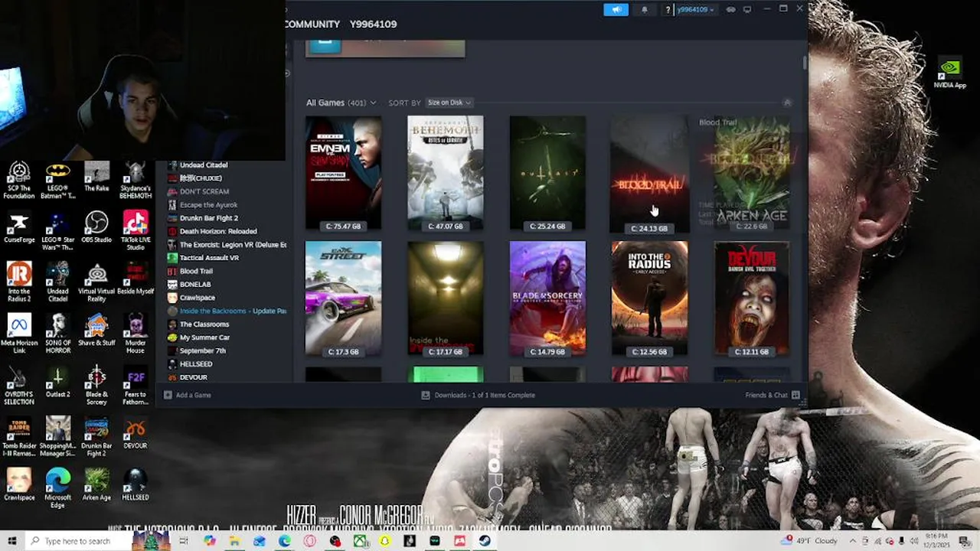This screenshot has width=980, height=551.
Task: Select the Hitman Eminem game cover
Action: (343, 173)
